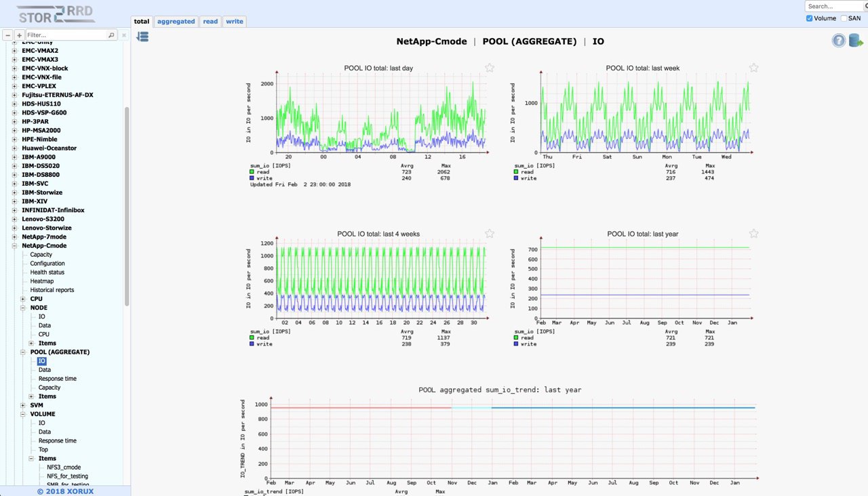Collapse the VOLUME group

tap(23, 414)
